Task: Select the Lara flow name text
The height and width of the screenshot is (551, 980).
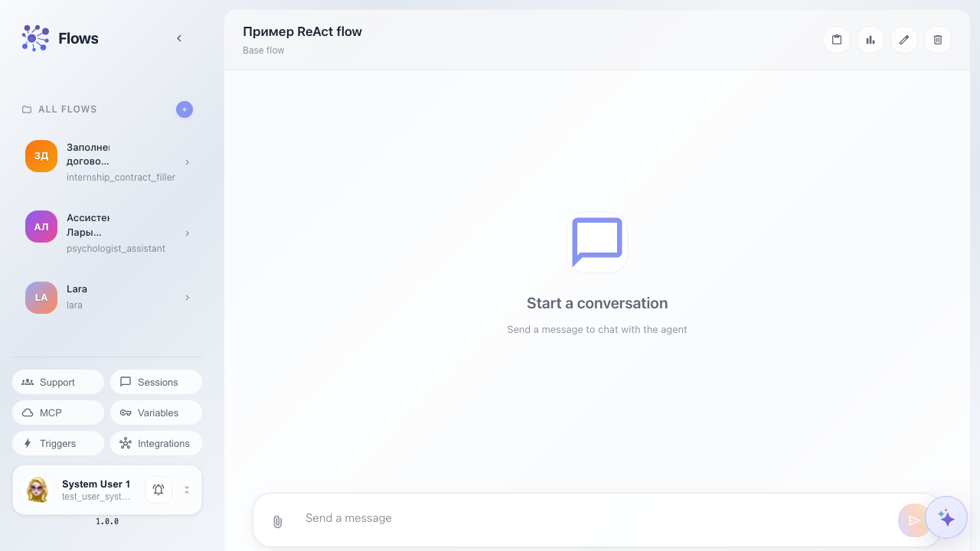Action: click(x=77, y=289)
